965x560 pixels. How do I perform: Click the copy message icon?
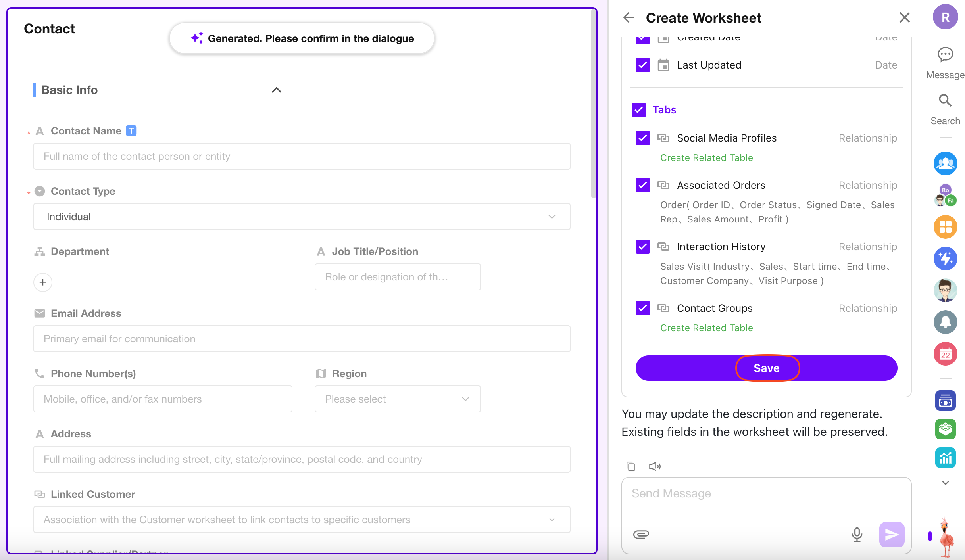631,466
